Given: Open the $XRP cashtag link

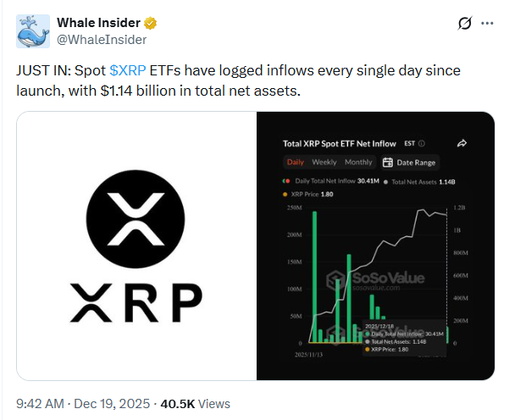Looking at the screenshot, I should click(130, 73).
